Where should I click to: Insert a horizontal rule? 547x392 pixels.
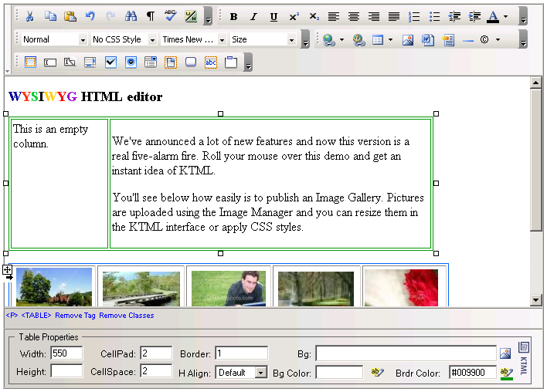[x=468, y=41]
